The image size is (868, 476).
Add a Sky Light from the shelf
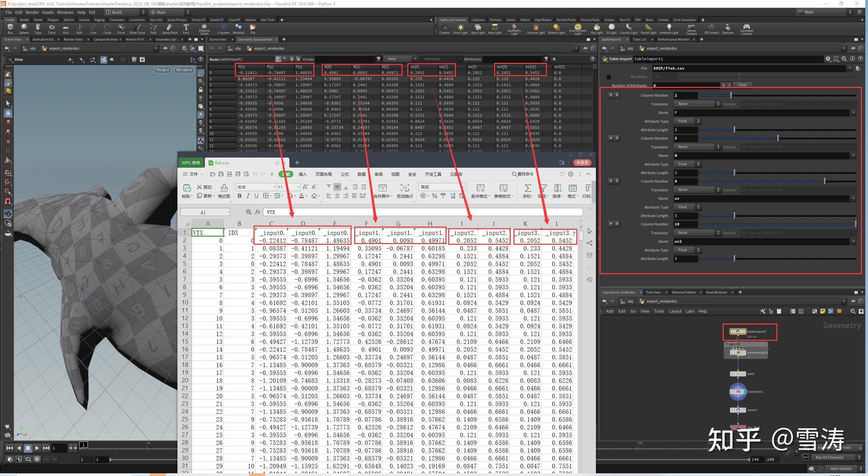point(597,29)
